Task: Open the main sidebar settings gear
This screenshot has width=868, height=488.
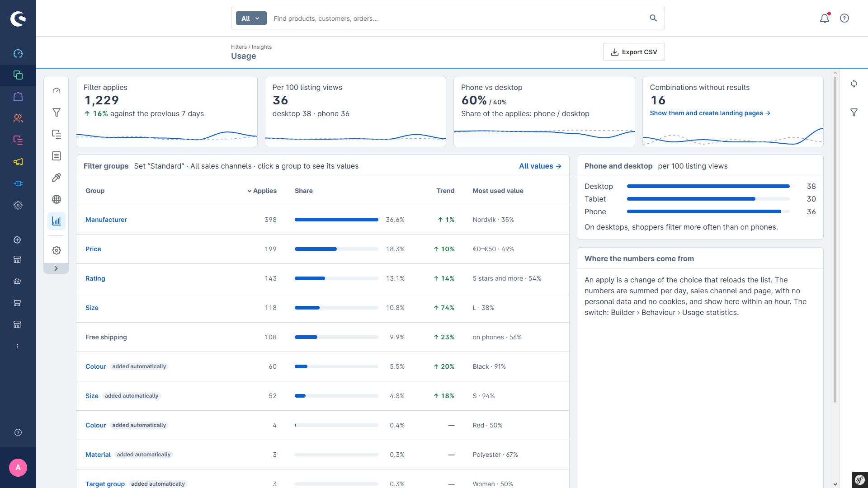Action: 18,205
